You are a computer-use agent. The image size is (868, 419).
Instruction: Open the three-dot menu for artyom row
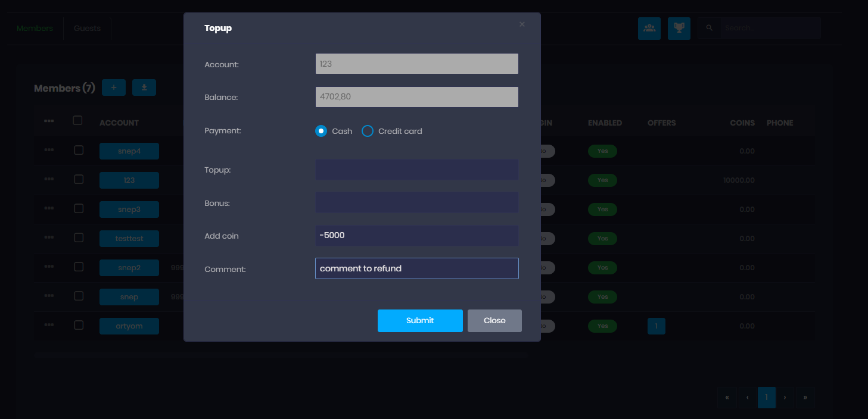click(49, 325)
